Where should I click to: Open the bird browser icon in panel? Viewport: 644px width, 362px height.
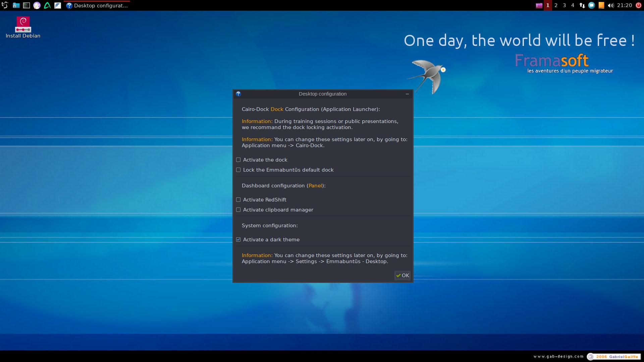pyautogui.click(x=37, y=5)
